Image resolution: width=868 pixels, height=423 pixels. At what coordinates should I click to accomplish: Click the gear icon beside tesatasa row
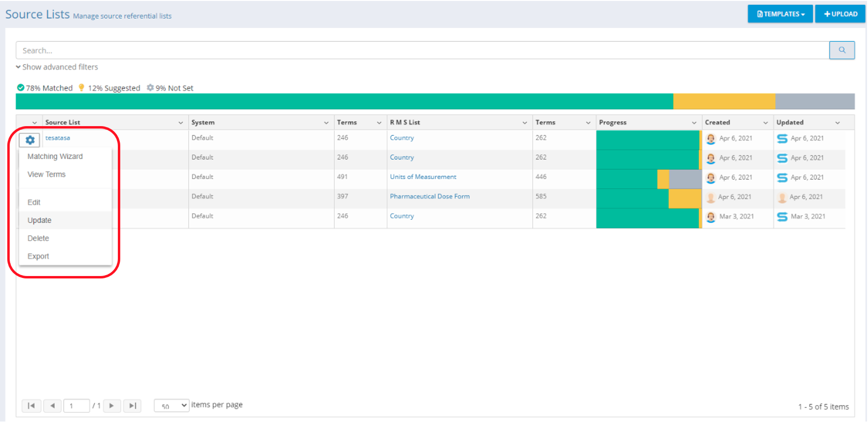pyautogui.click(x=30, y=140)
